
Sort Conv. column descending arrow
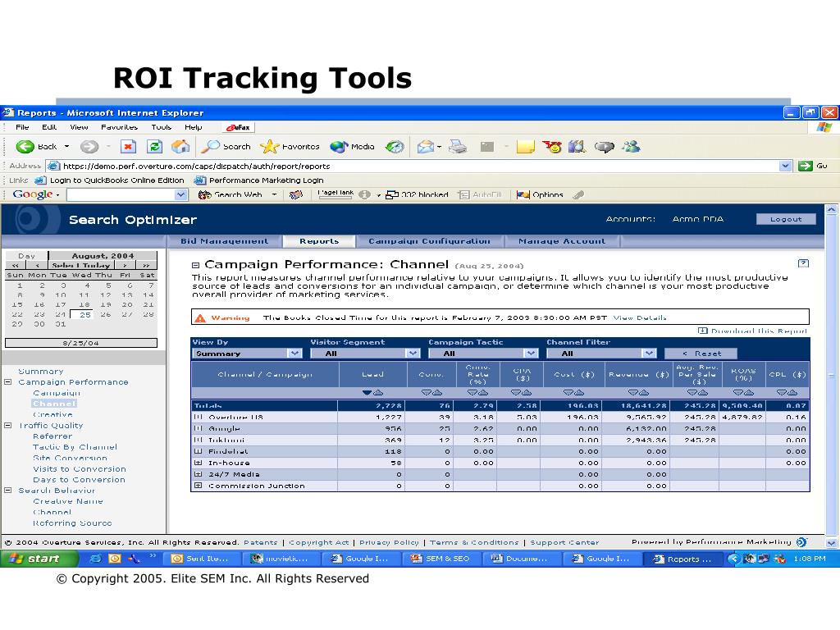click(426, 393)
